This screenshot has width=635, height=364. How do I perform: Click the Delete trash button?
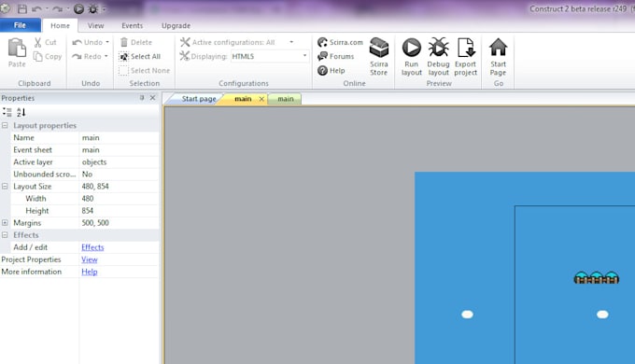pyautogui.click(x=136, y=42)
